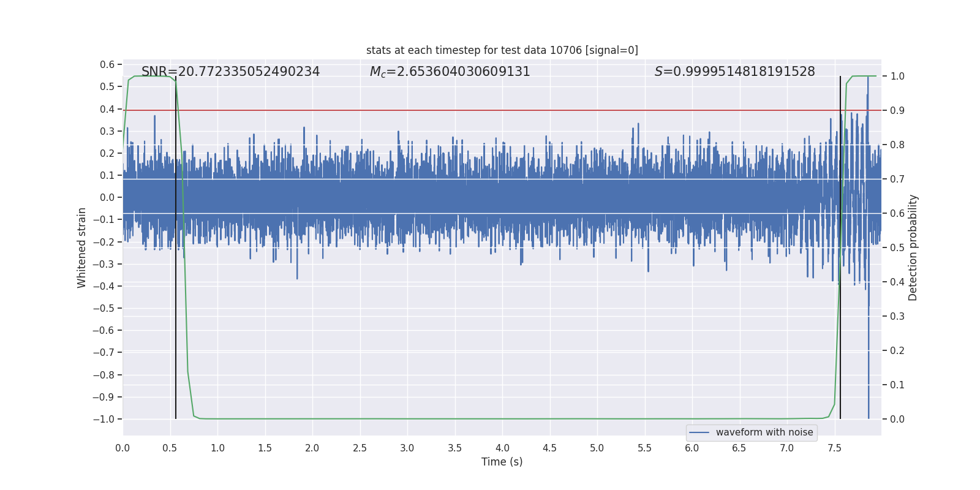980x490 pixels.
Task: Select the SNR=20.77 annotation text
Action: (x=230, y=72)
